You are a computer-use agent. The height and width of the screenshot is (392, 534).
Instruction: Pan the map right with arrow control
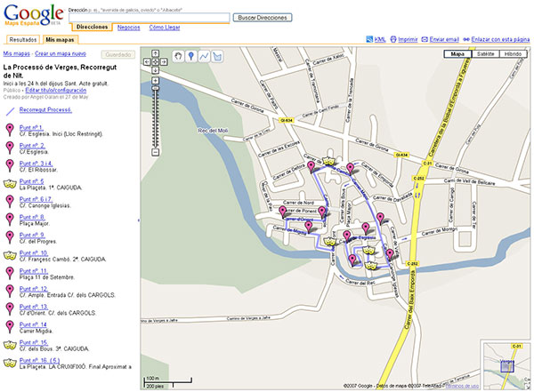point(164,61)
